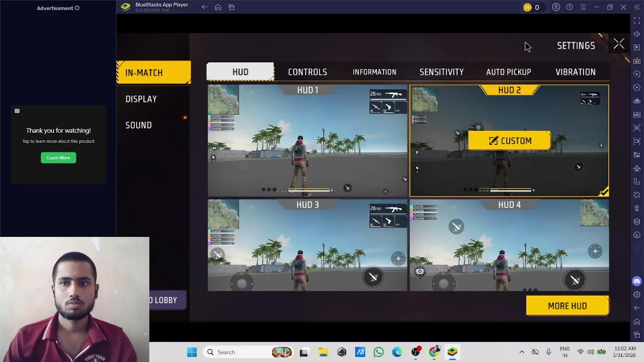Click the CUSTOM button on HUD 2
The width and height of the screenshot is (644, 362).
510,141
